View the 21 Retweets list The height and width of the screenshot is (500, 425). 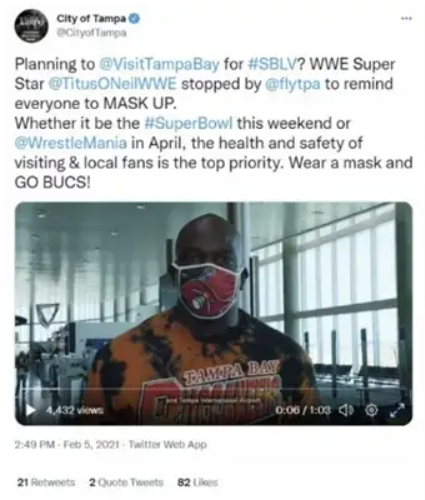(46, 482)
